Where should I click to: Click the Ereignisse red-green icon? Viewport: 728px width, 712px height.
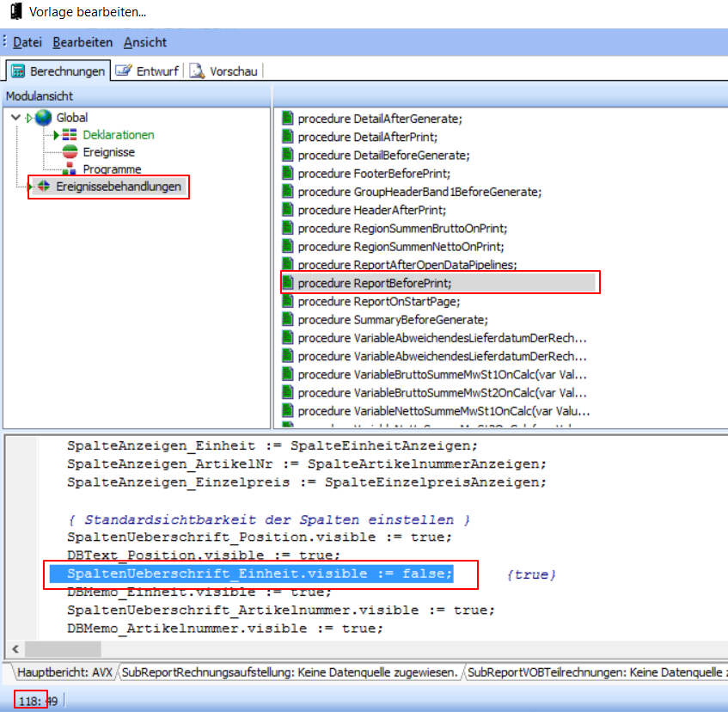70,151
